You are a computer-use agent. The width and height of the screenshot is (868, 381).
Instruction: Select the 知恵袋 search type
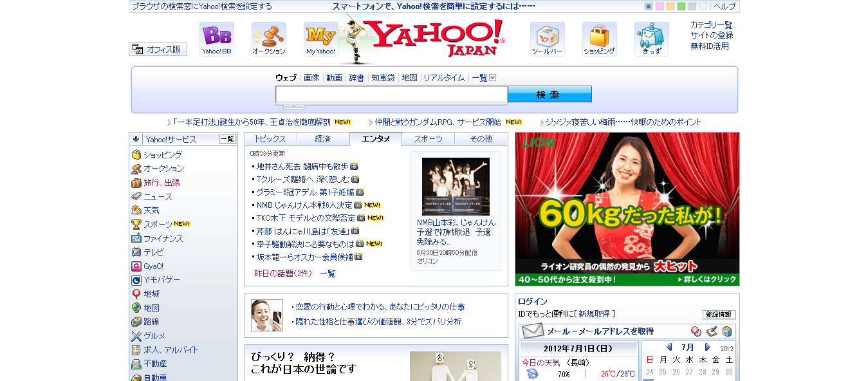click(383, 78)
